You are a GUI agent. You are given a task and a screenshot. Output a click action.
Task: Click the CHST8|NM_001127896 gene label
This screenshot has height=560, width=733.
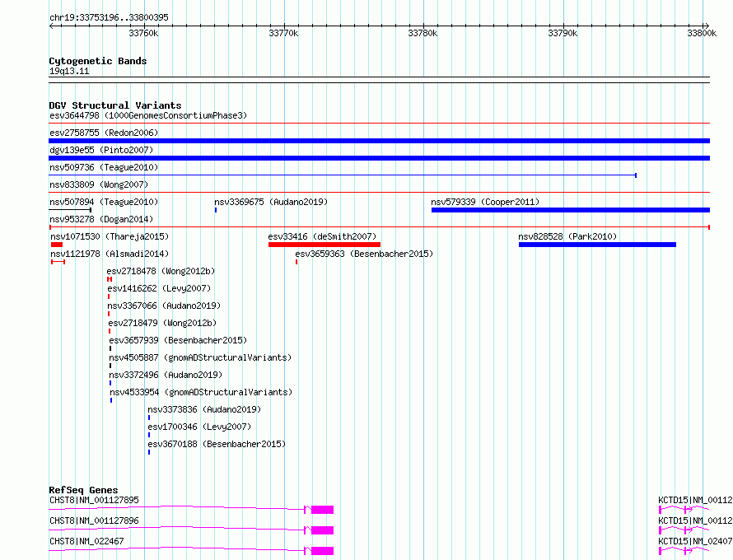coord(94,520)
